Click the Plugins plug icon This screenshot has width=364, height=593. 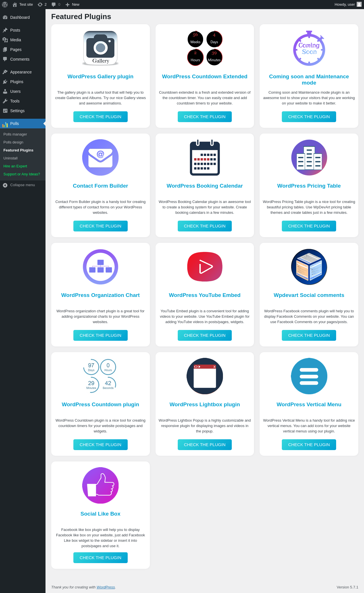point(5,82)
